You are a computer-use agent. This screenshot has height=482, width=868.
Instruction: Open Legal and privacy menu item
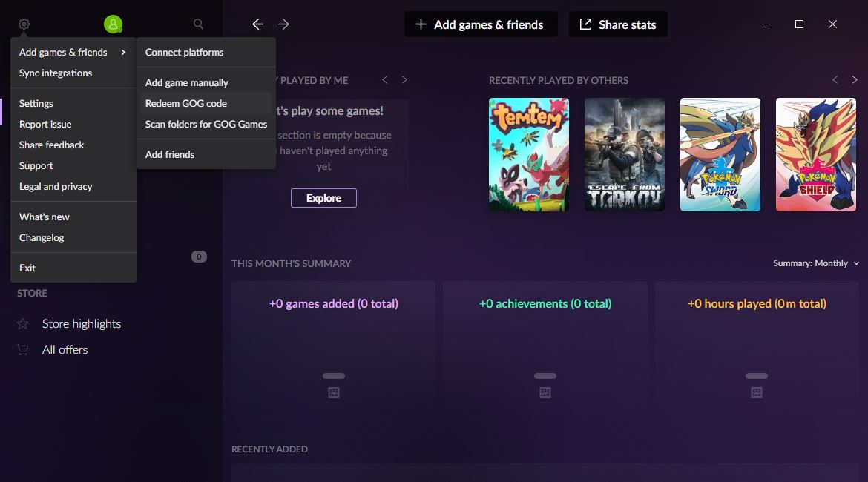[x=73, y=186]
